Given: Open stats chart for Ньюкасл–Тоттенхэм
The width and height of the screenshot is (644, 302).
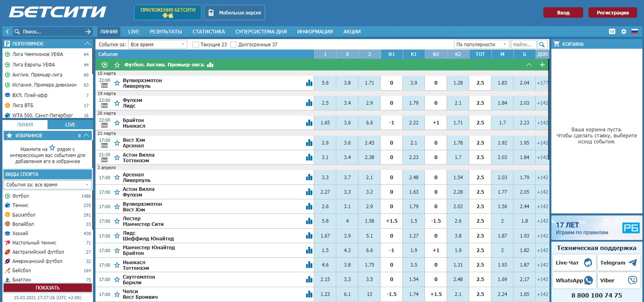Looking at the screenshot, I should (x=309, y=265).
